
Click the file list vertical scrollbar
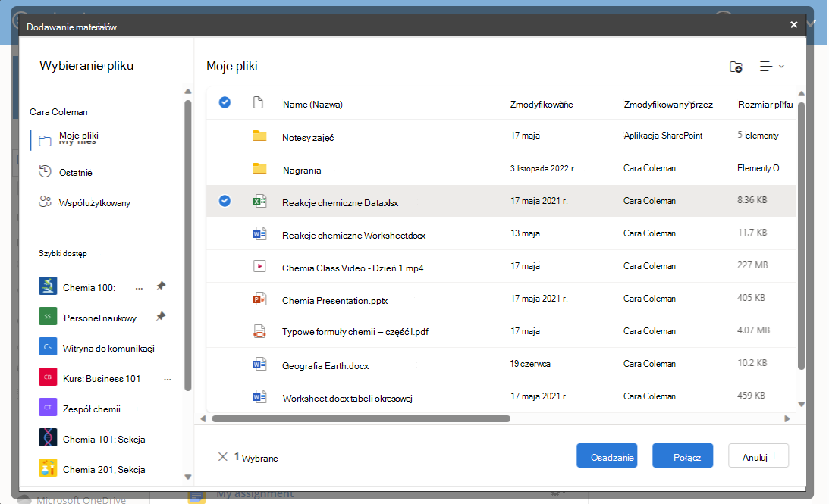[x=801, y=236]
